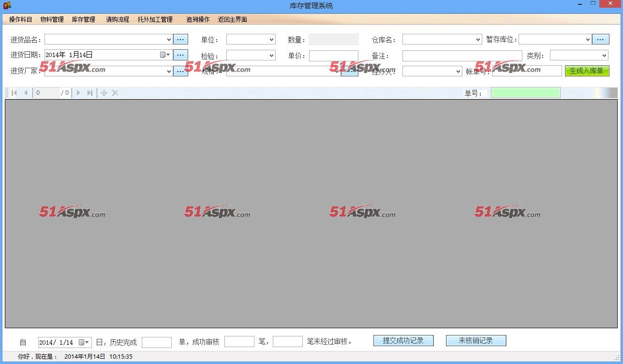Focus the 单价 input field
Image resolution: width=623 pixels, height=364 pixels.
point(334,56)
